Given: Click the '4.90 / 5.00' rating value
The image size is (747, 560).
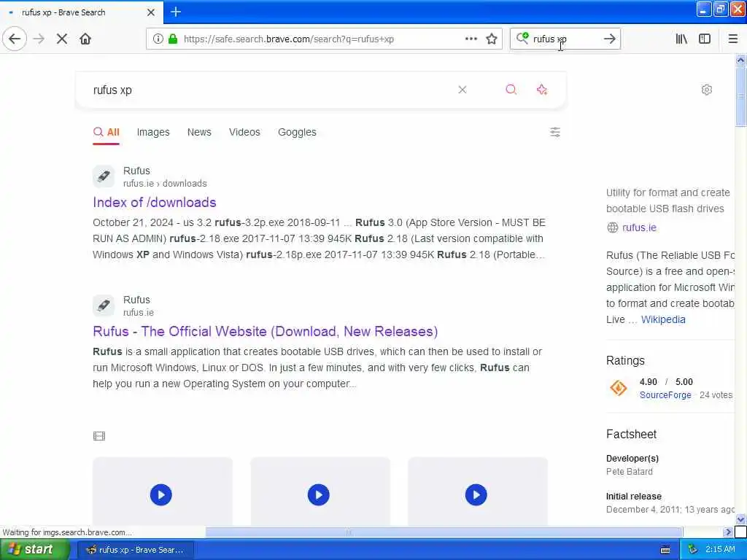Looking at the screenshot, I should click(x=666, y=382).
